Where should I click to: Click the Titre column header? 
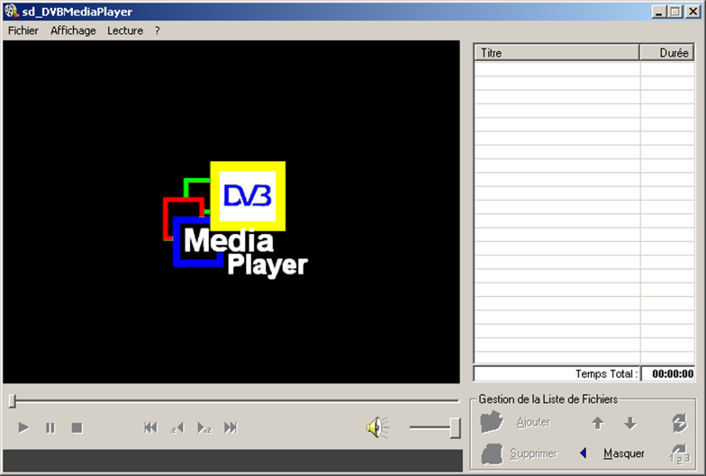coord(557,53)
